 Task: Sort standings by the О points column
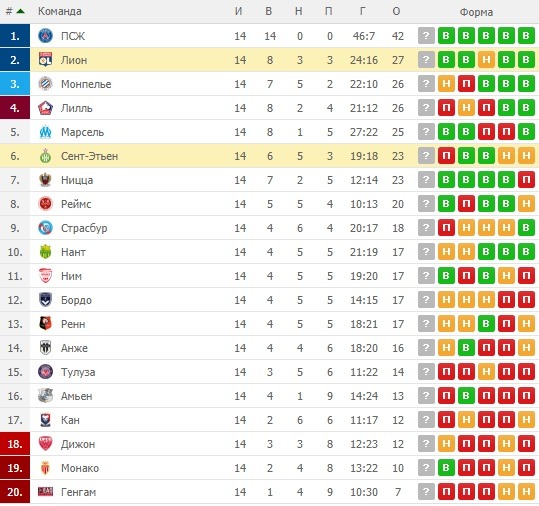[x=396, y=11]
